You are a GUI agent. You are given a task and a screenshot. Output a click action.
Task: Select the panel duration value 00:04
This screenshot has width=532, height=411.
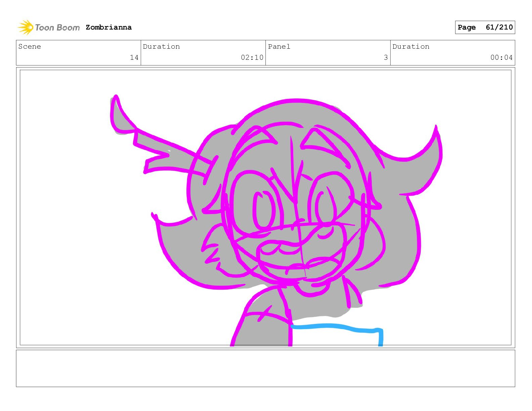501,57
